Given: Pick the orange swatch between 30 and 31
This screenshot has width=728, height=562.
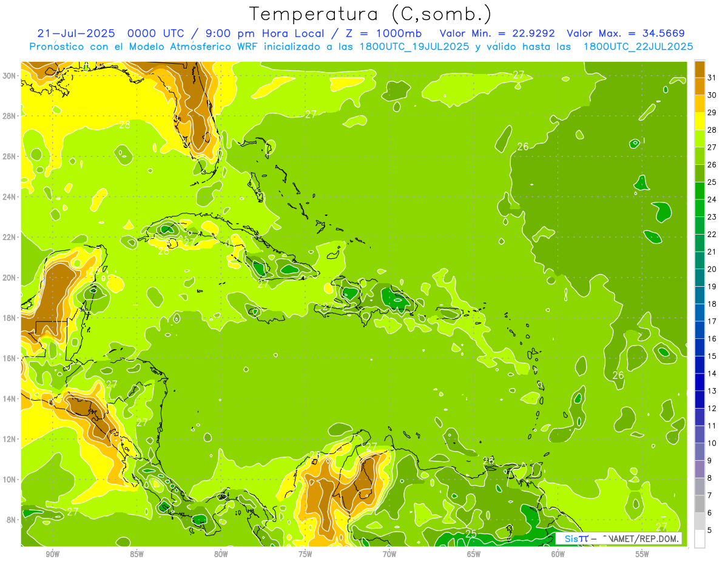Looking at the screenshot, I should click(699, 87).
